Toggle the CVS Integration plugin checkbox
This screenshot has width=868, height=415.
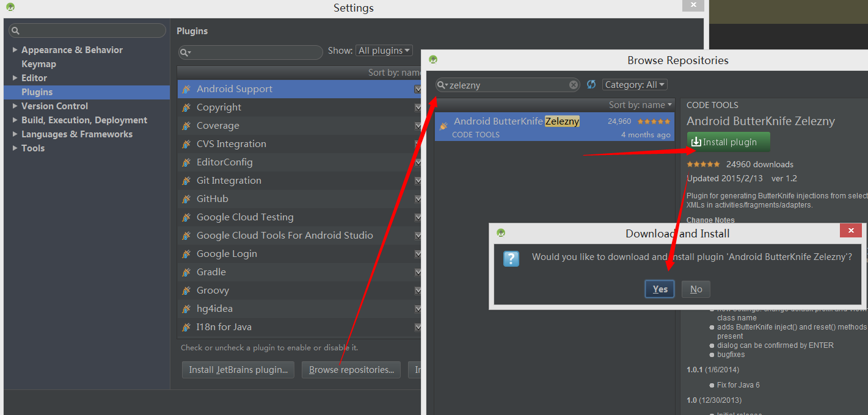pos(418,144)
